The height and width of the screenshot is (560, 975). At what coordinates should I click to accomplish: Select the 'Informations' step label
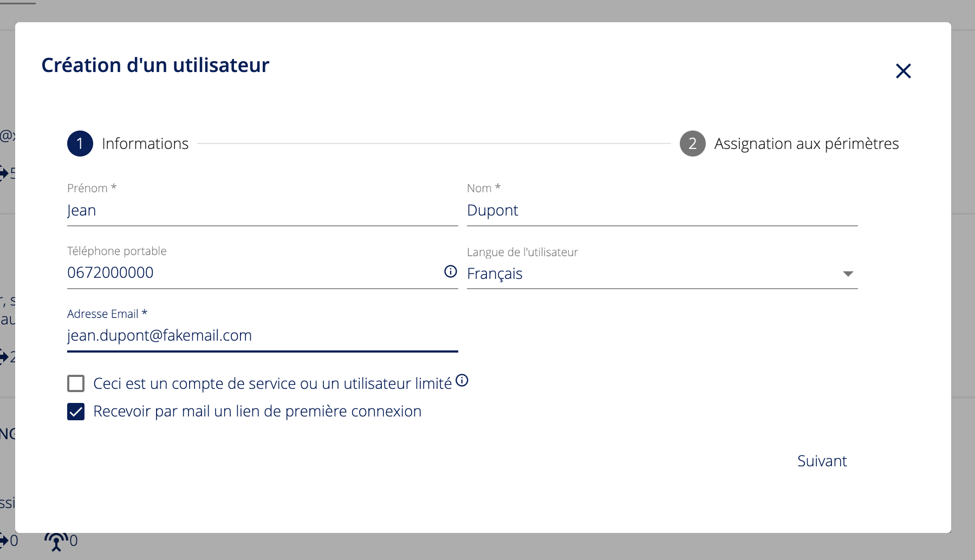[x=145, y=144]
